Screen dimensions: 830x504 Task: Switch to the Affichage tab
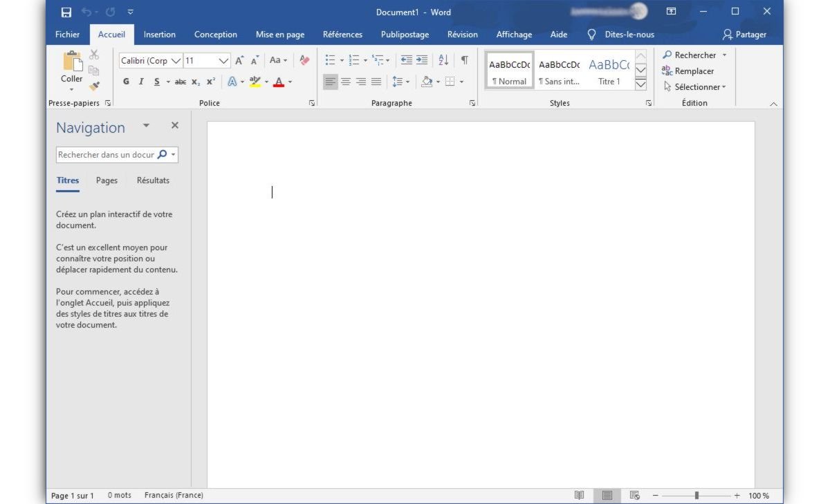514,35
